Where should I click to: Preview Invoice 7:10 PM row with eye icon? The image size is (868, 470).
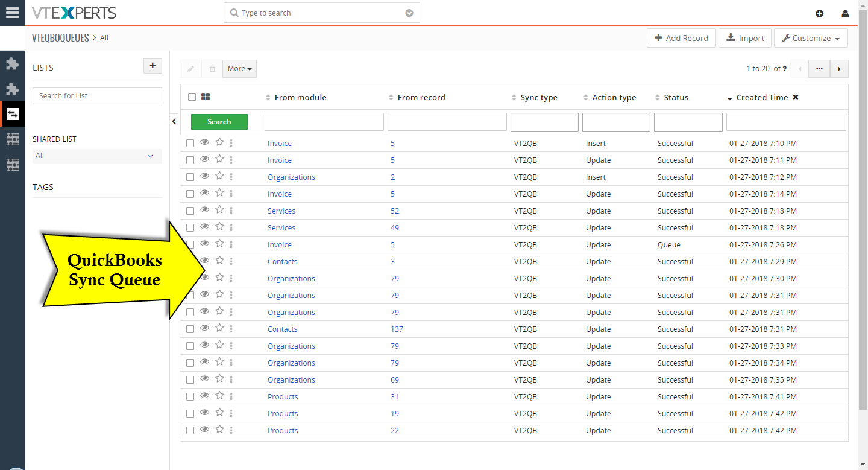coord(205,142)
